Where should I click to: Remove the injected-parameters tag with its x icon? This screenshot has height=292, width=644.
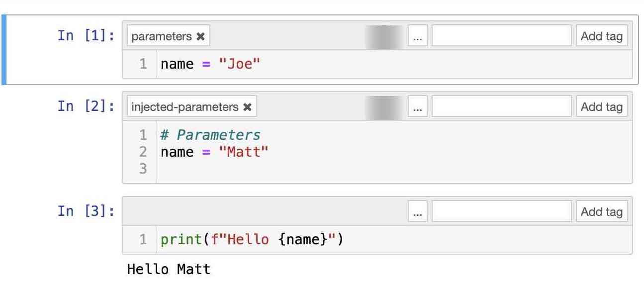(x=247, y=107)
